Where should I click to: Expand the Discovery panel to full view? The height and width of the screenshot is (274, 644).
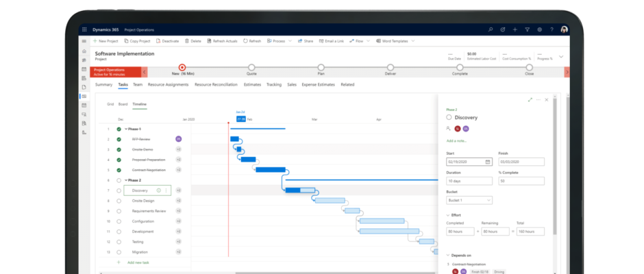click(530, 100)
